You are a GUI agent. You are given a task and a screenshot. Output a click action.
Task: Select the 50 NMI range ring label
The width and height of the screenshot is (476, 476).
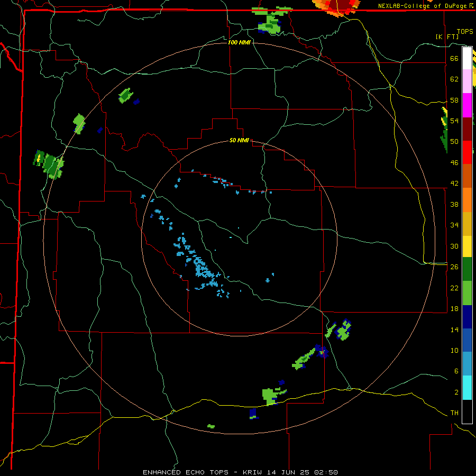click(239, 140)
